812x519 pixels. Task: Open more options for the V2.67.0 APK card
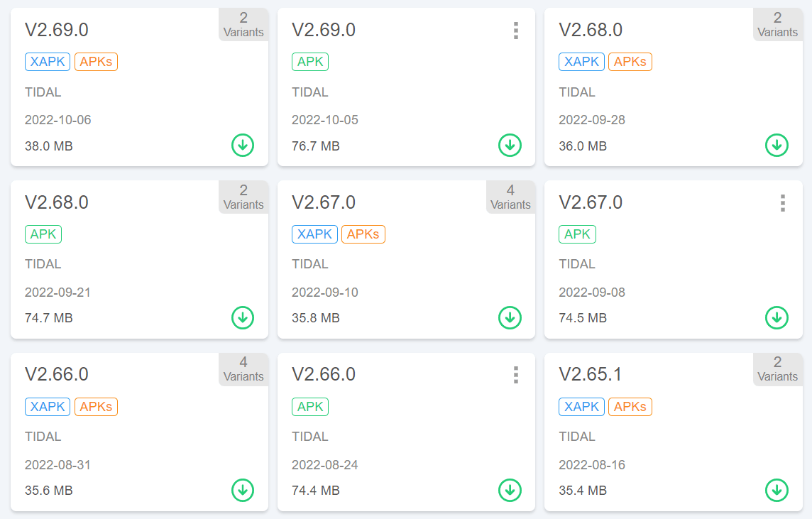click(783, 203)
